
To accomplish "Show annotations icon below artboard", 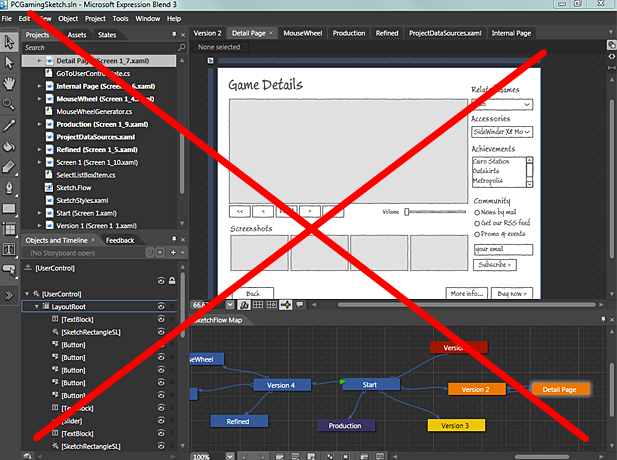I will click(x=300, y=305).
